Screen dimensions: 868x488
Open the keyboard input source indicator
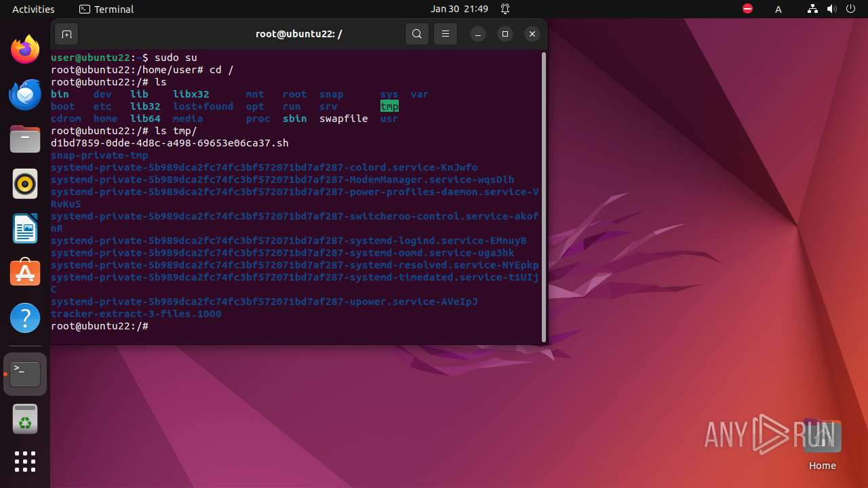point(778,9)
